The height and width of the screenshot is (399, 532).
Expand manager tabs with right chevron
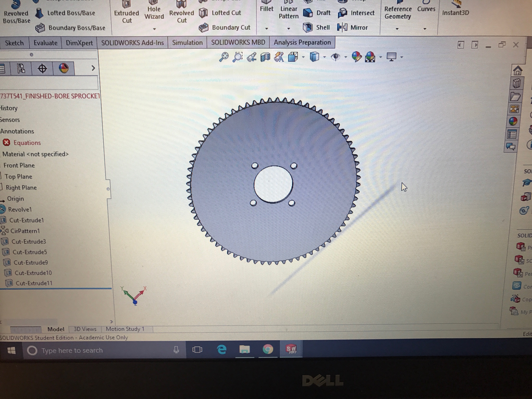click(93, 68)
